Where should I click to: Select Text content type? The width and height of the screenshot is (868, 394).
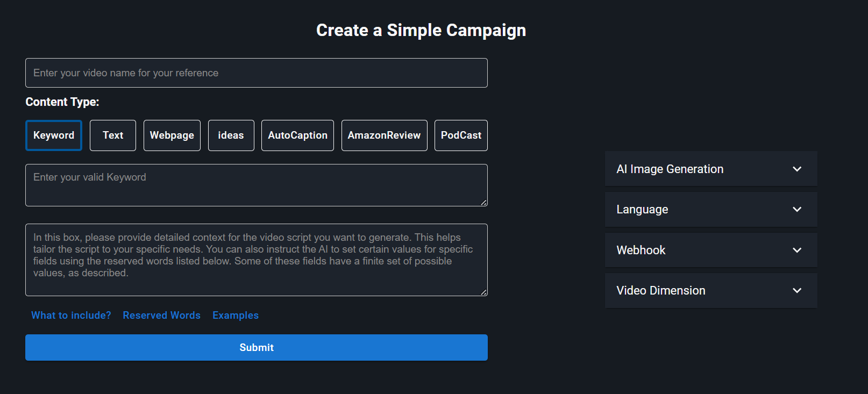(x=113, y=135)
